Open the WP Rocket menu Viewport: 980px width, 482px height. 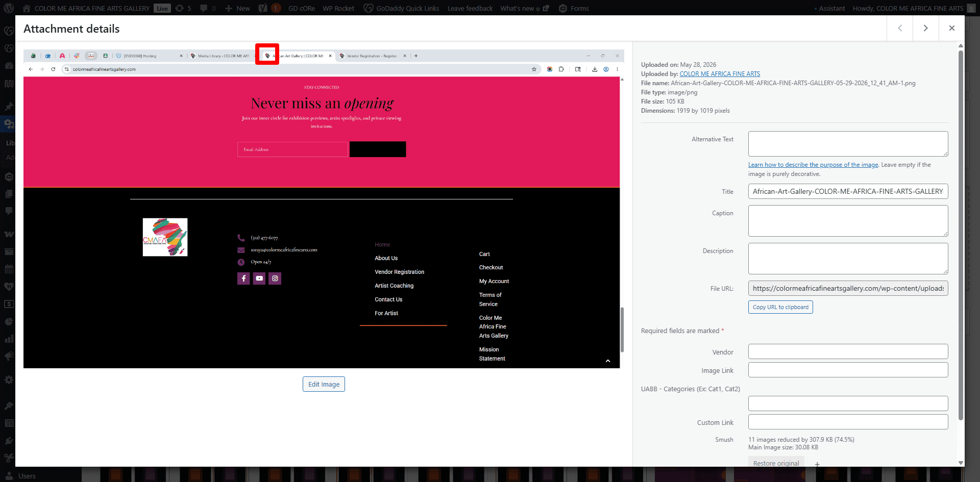(338, 8)
